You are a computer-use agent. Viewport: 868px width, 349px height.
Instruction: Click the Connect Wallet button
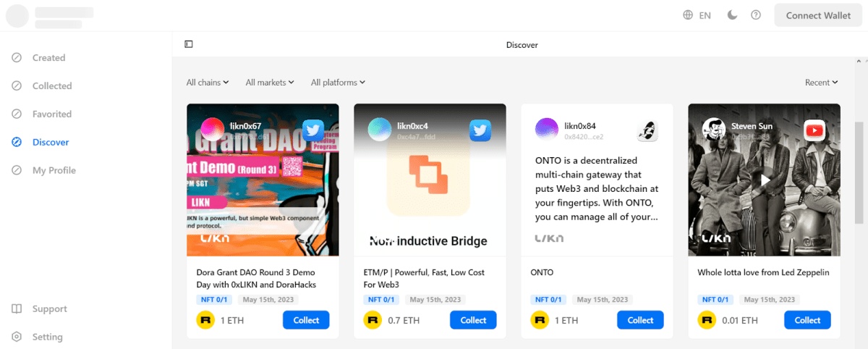click(x=818, y=15)
